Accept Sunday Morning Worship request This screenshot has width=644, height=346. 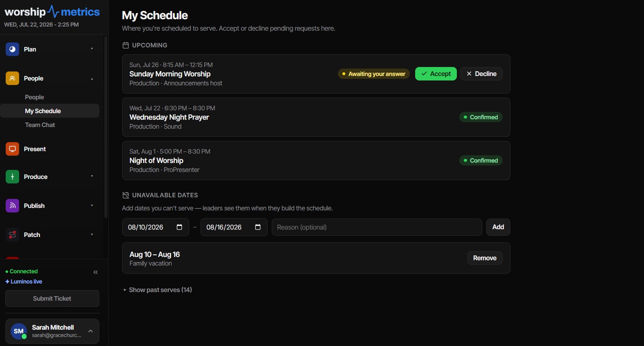coord(436,74)
